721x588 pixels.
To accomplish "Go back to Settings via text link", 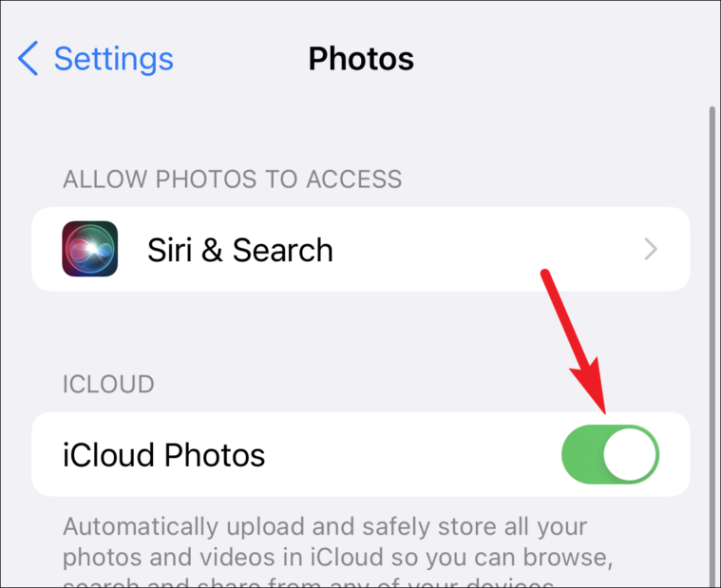I will (x=114, y=59).
